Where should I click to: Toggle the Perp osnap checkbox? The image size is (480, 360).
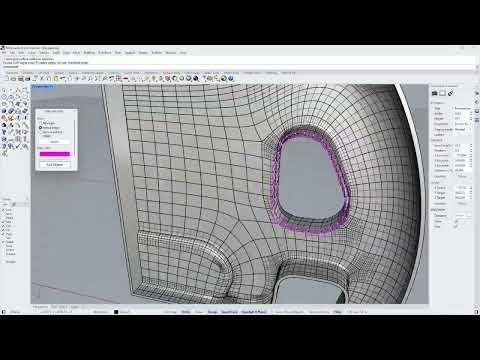pos(3,234)
